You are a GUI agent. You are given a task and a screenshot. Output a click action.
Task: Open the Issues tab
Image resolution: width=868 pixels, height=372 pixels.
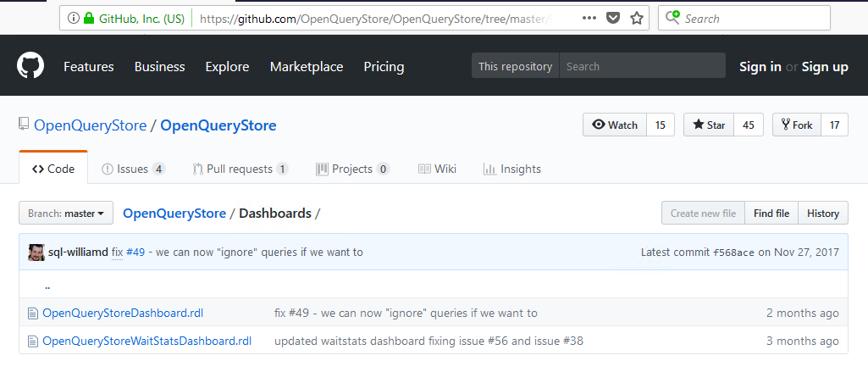click(x=133, y=169)
